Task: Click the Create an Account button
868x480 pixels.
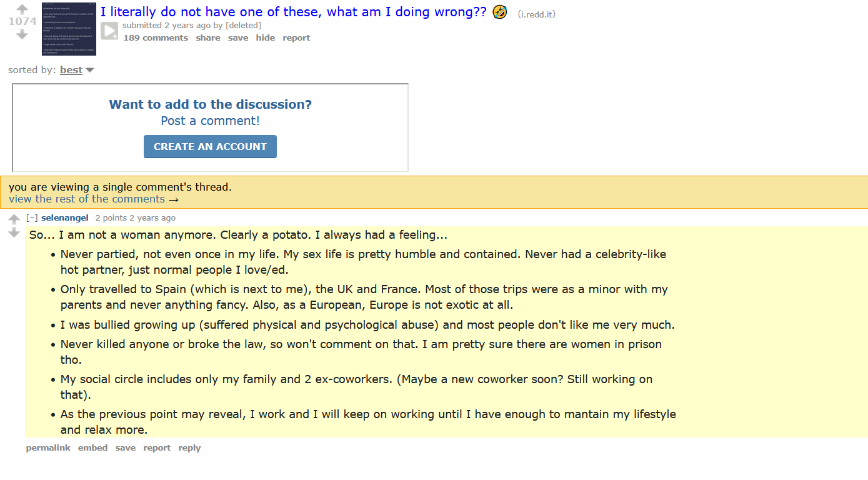Action: click(x=210, y=146)
